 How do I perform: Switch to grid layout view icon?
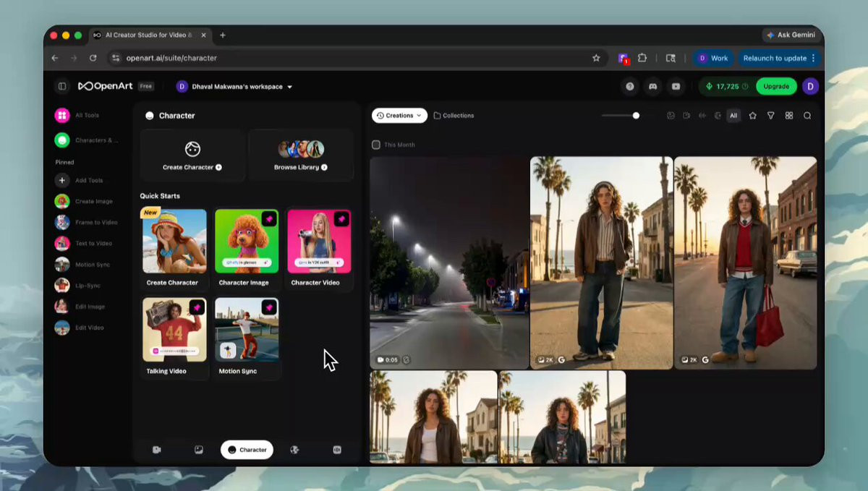(788, 116)
